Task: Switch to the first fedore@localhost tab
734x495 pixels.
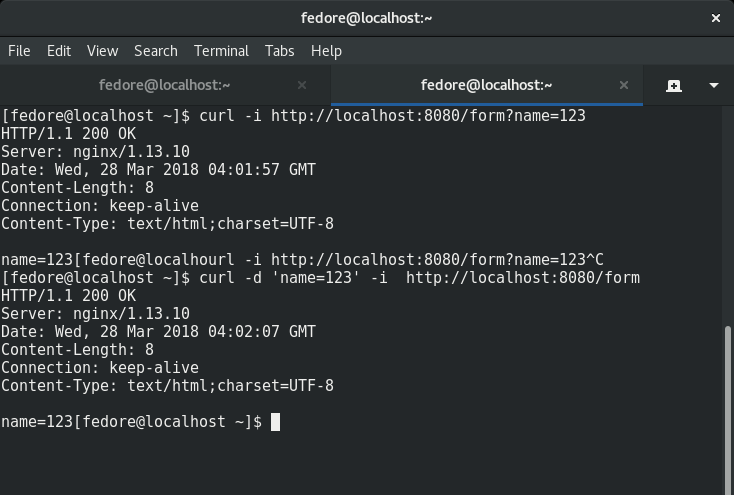Action: [165, 85]
